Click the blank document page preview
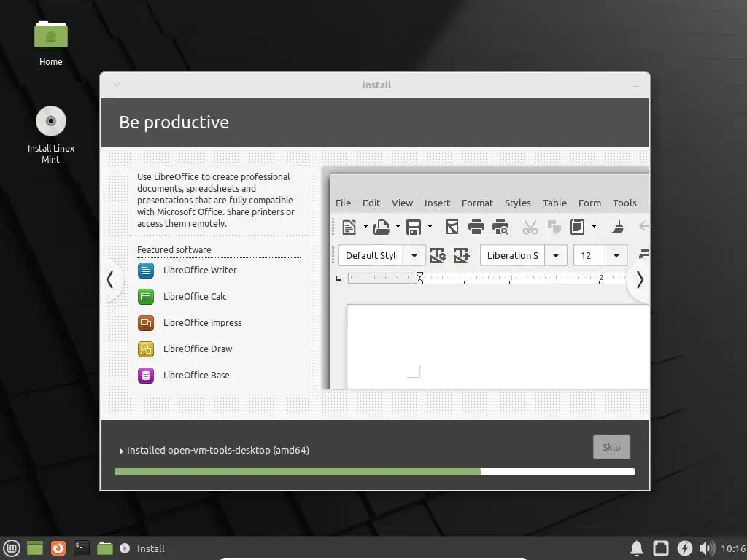Viewport: 747px width, 560px height. [498, 346]
